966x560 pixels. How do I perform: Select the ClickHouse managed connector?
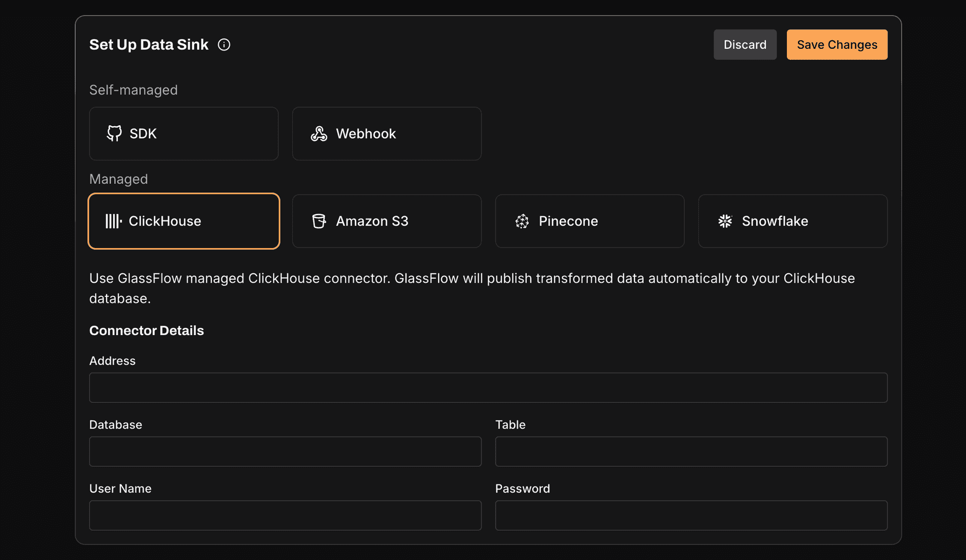pyautogui.click(x=184, y=221)
